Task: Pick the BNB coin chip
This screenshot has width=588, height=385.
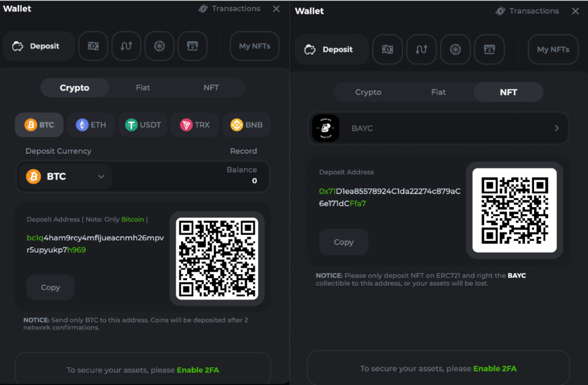Action: click(x=246, y=125)
